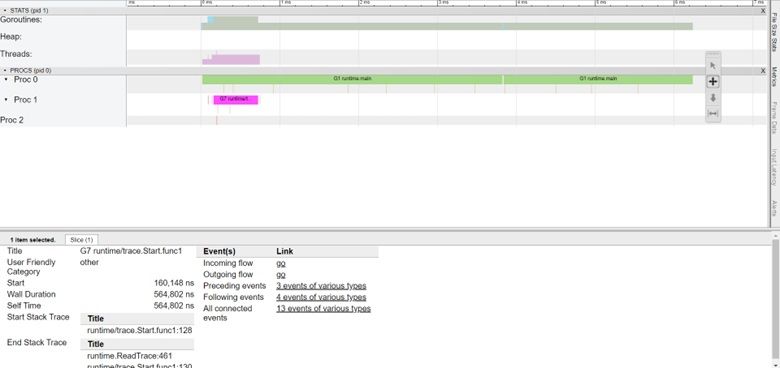Image resolution: width=780 pixels, height=368 pixels.
Task: Close the PROCS section with X
Action: pyautogui.click(x=763, y=71)
